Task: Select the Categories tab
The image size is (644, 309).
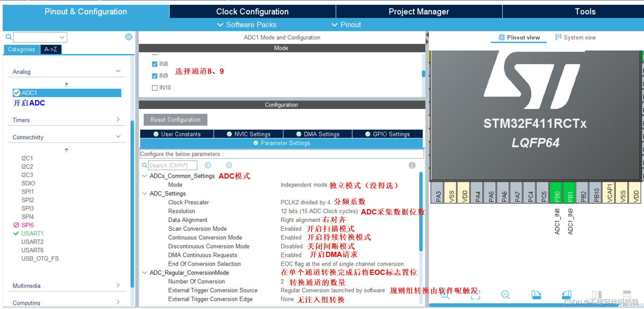Action: point(21,50)
